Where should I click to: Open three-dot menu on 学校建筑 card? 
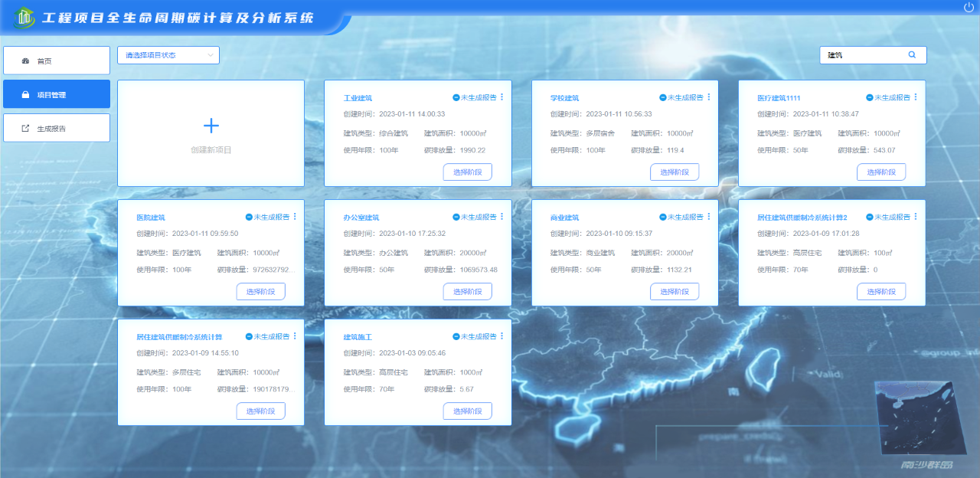[709, 97]
